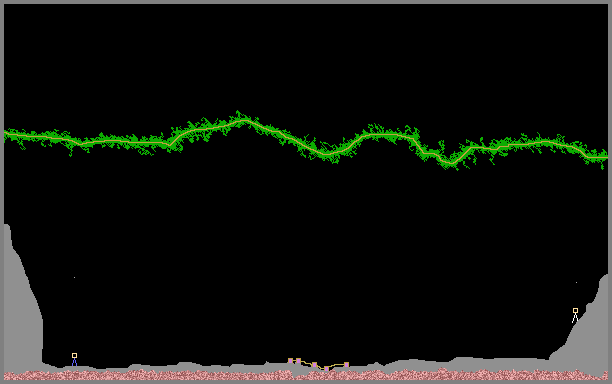Click the blue-legged stick fighter
The image size is (612, 384).
(74, 359)
